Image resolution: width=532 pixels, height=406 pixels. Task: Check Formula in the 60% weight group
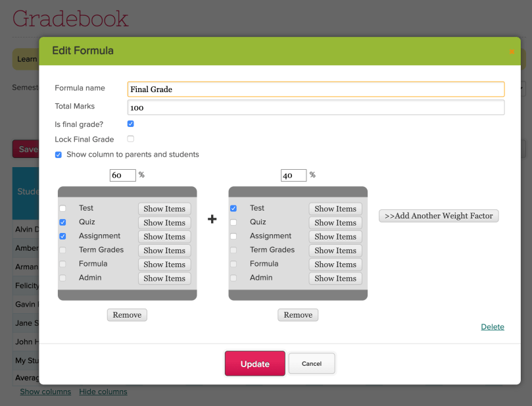click(x=62, y=264)
